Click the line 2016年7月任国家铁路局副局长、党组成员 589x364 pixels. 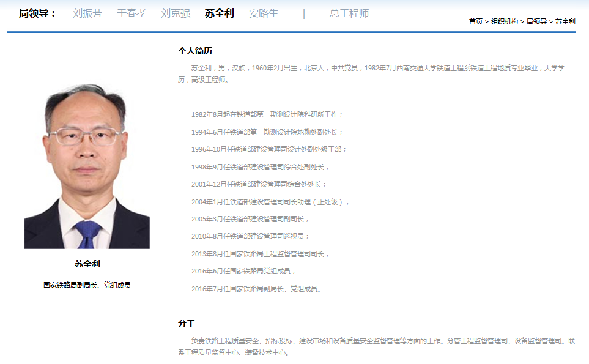[256, 289]
